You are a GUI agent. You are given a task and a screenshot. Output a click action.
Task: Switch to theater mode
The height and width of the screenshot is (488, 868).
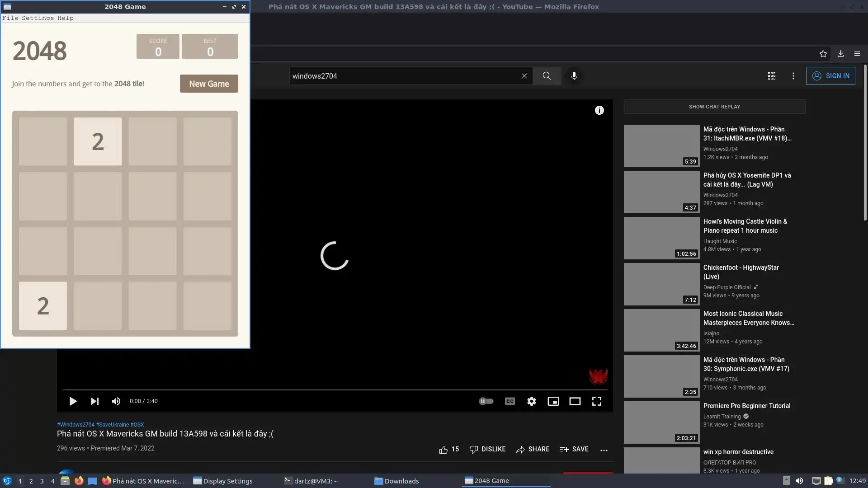[575, 401]
